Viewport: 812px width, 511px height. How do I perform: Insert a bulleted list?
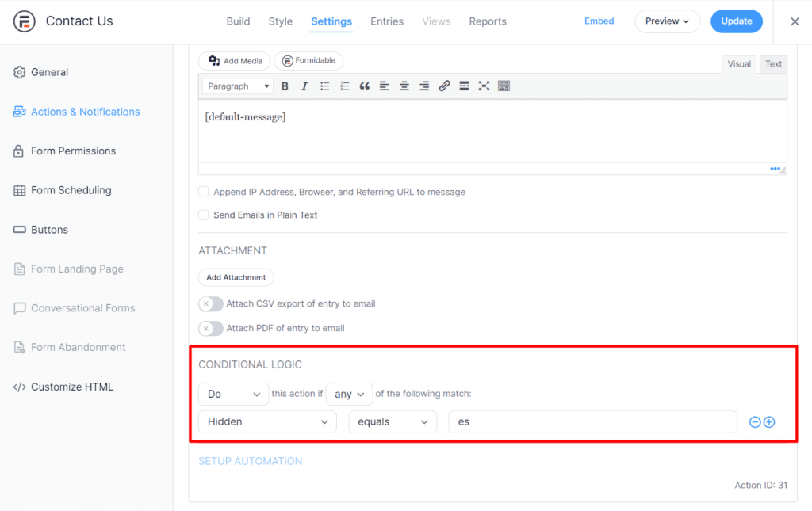click(324, 86)
